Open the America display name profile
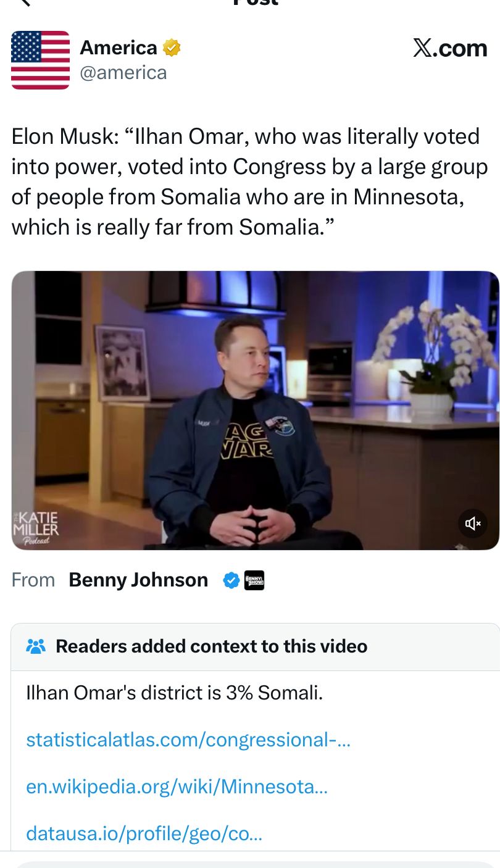The width and height of the screenshot is (500, 868). point(119,48)
